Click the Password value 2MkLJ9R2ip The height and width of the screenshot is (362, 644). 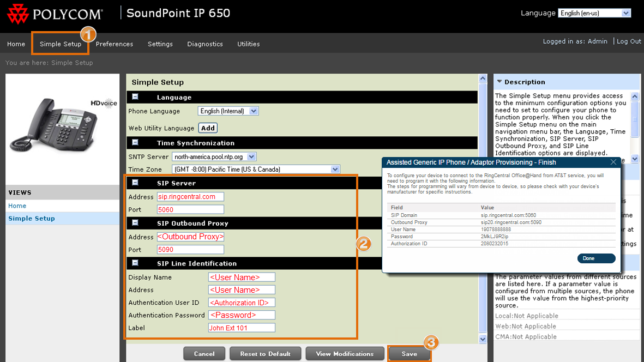pos(495,237)
